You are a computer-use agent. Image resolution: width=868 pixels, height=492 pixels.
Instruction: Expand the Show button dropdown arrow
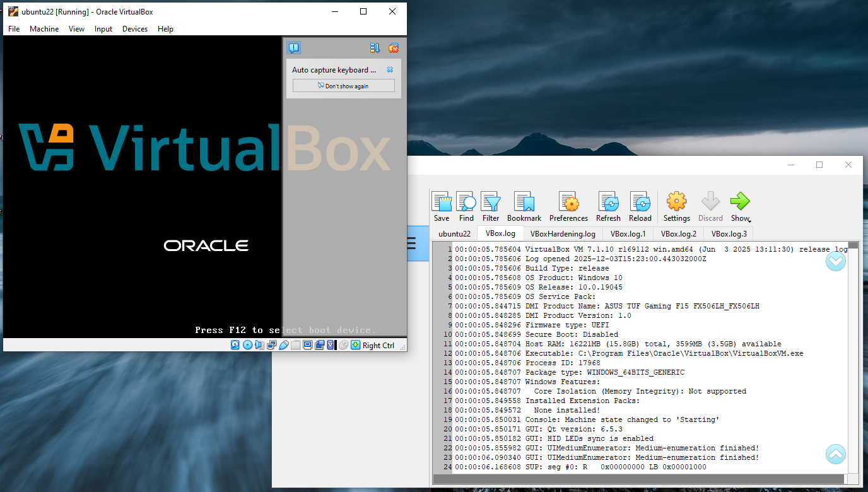749,220
